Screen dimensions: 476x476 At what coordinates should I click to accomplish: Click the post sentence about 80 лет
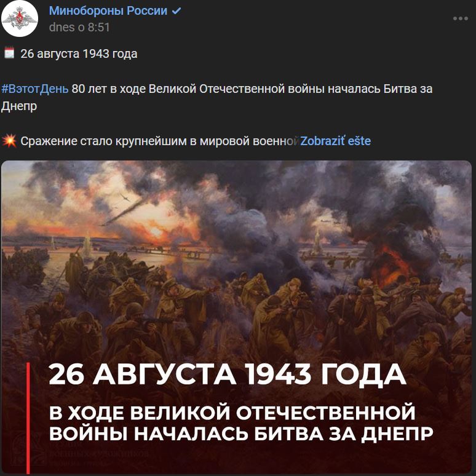coord(216,97)
